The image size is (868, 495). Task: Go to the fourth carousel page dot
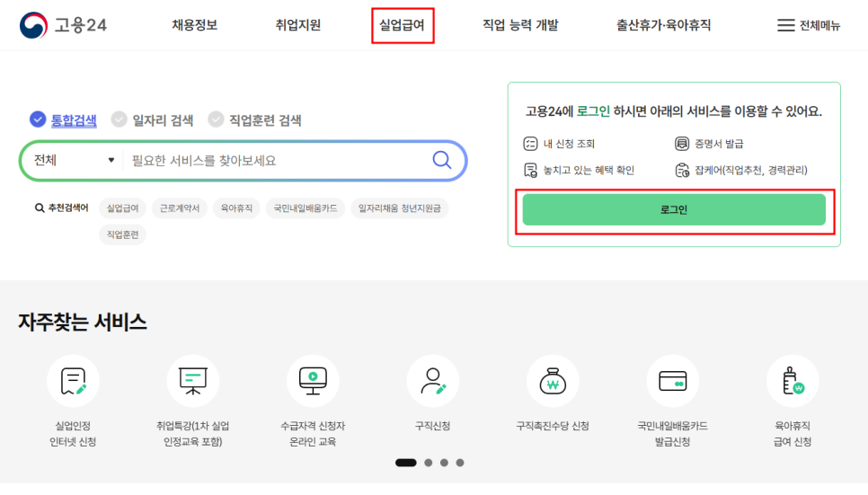pyautogui.click(x=460, y=463)
